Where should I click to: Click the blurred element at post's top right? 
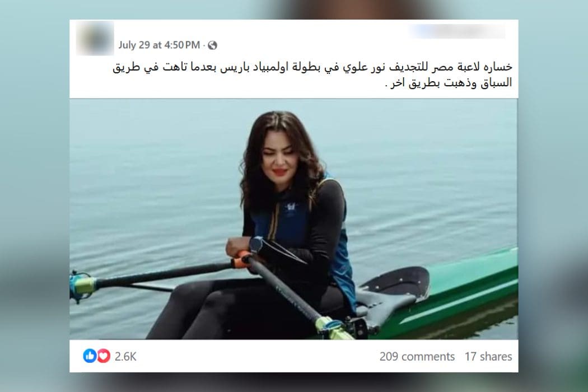click(x=458, y=31)
